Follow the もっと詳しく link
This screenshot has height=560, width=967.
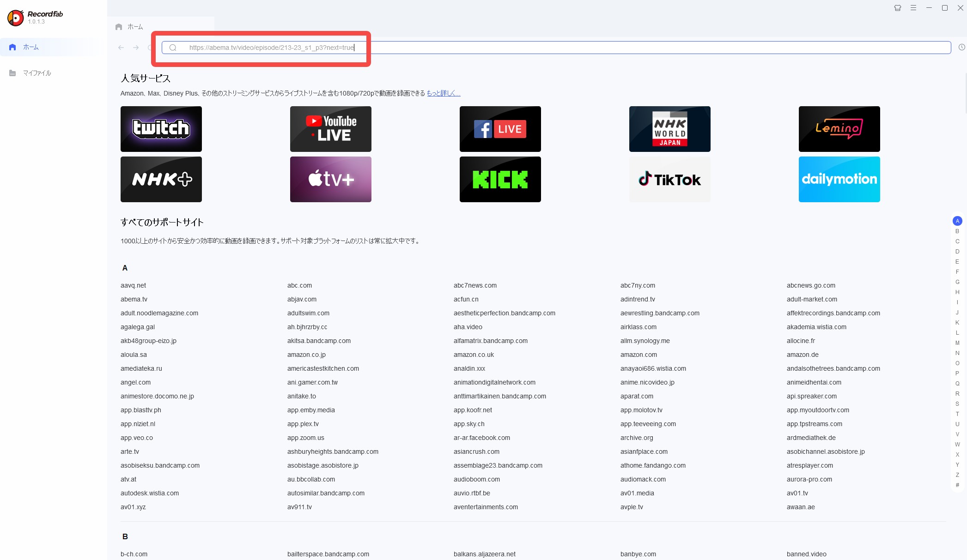[443, 93]
